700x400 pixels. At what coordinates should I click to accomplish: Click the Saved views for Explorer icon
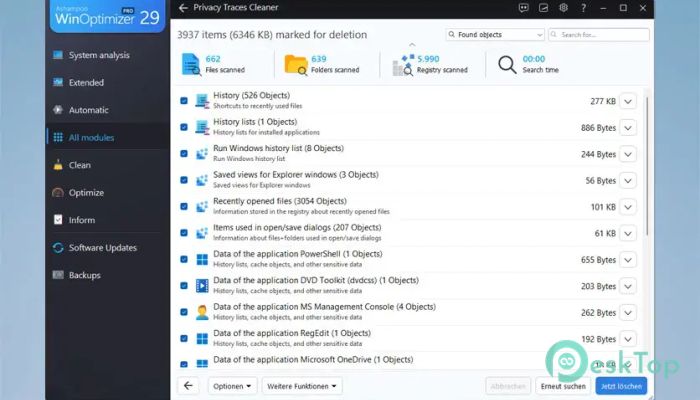[x=202, y=180]
